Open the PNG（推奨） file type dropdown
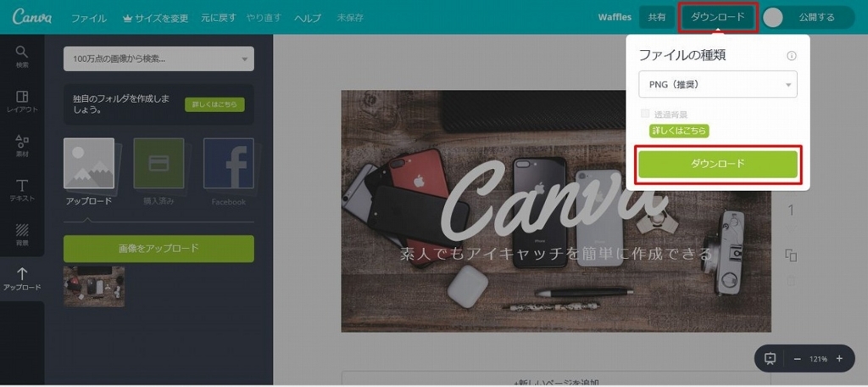The height and width of the screenshot is (387, 868). tap(718, 84)
